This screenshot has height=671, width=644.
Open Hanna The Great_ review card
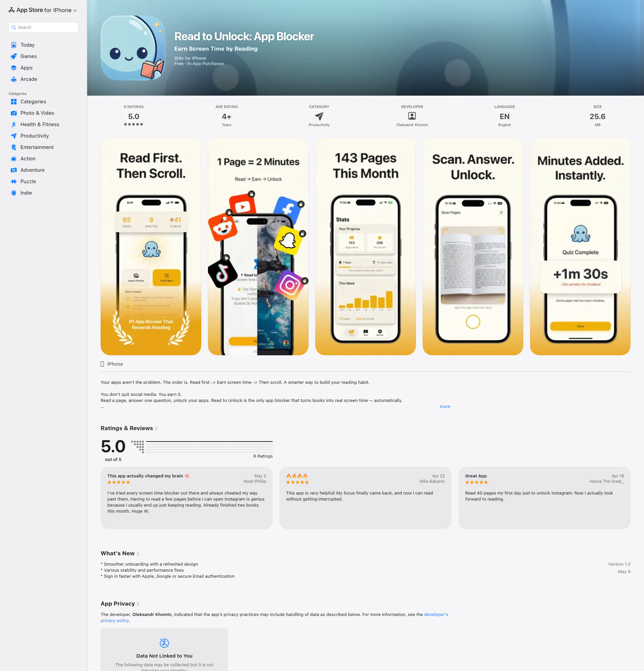(544, 498)
